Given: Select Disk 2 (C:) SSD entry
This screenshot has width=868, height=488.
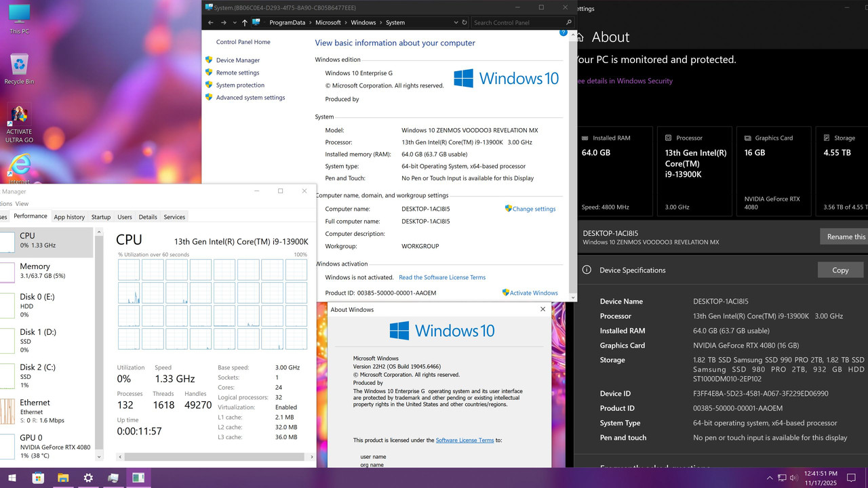Looking at the screenshot, I should 46,376.
